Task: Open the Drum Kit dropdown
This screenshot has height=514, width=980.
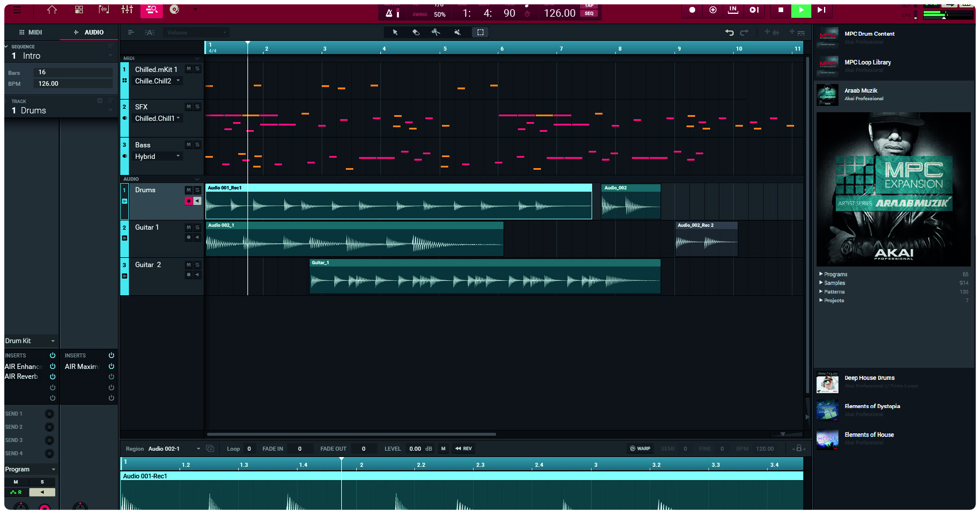Action: (30, 341)
